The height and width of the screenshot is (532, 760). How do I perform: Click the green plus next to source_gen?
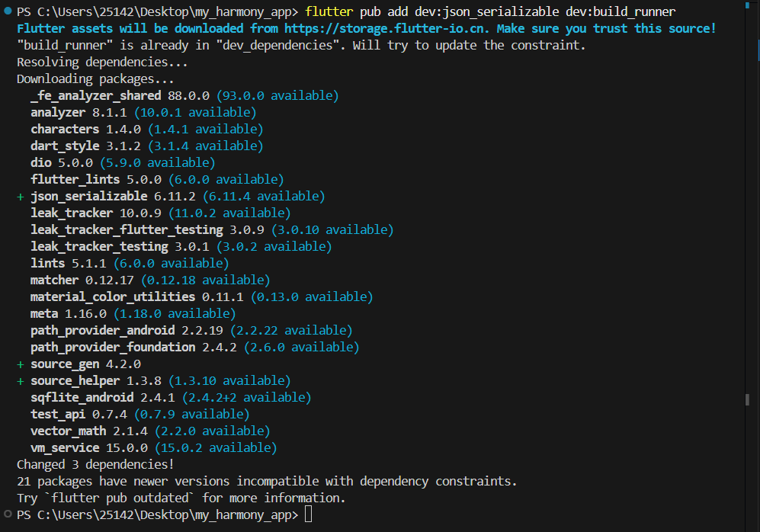[21, 364]
